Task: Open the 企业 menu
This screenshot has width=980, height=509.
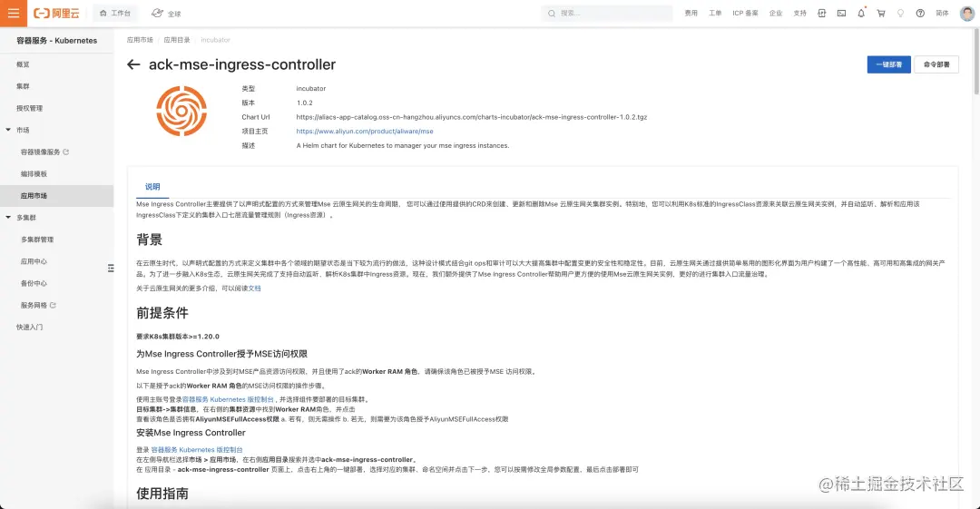Action: pos(776,13)
